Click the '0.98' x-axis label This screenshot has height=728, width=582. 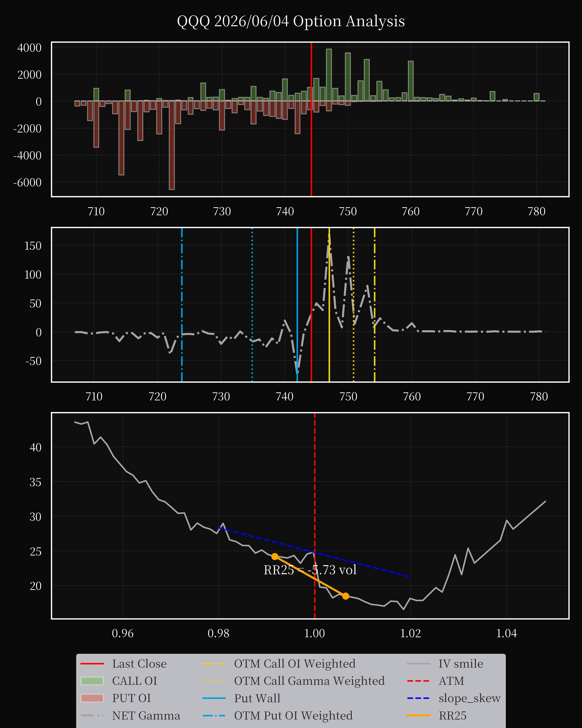(219, 633)
